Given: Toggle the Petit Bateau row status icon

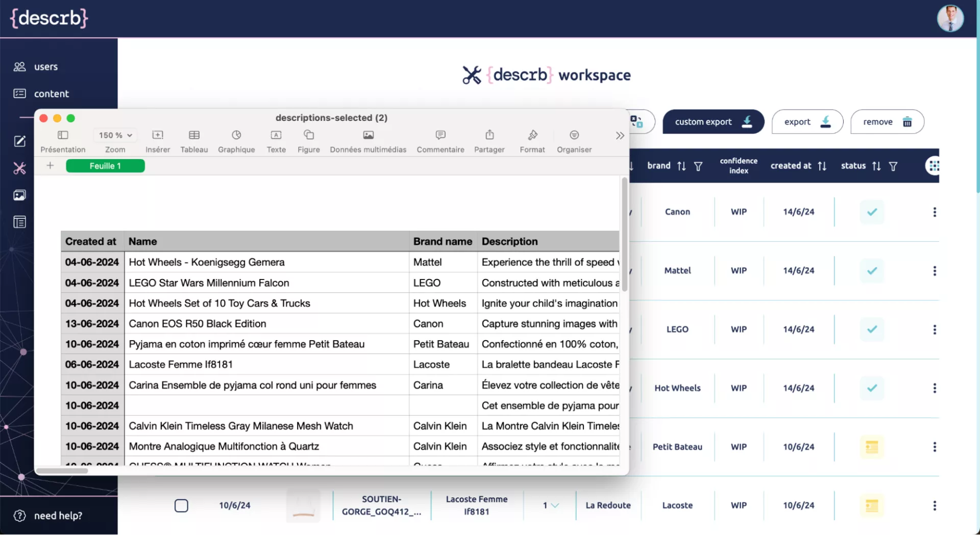Looking at the screenshot, I should coord(872,447).
